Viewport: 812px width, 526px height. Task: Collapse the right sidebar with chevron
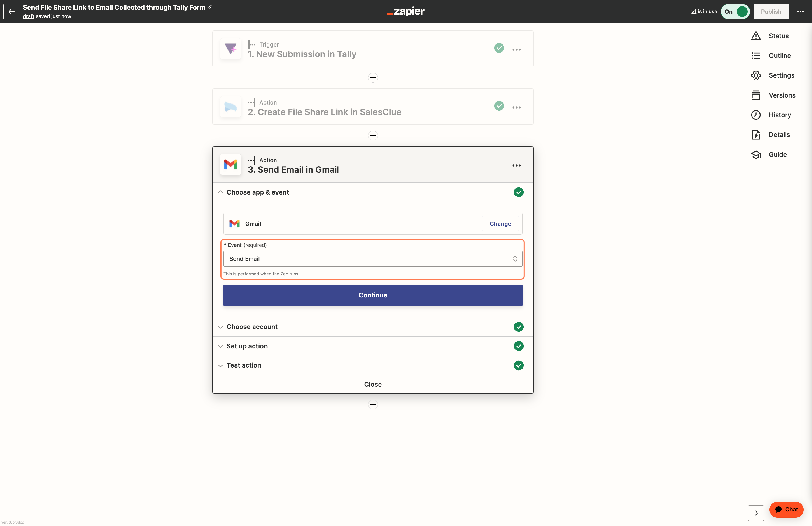756,513
